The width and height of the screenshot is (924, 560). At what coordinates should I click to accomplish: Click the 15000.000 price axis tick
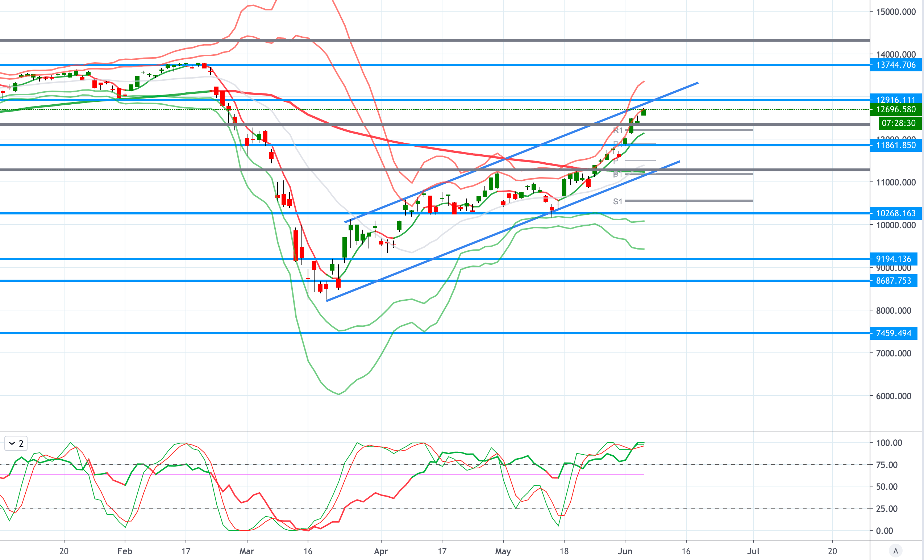coord(896,12)
